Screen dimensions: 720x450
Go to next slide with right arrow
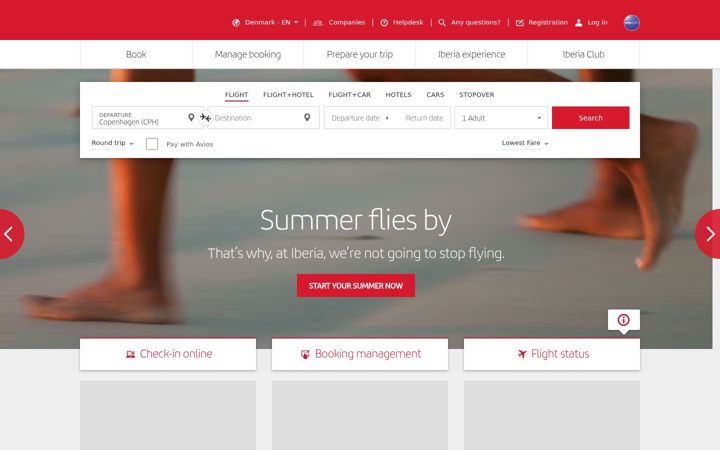click(708, 234)
